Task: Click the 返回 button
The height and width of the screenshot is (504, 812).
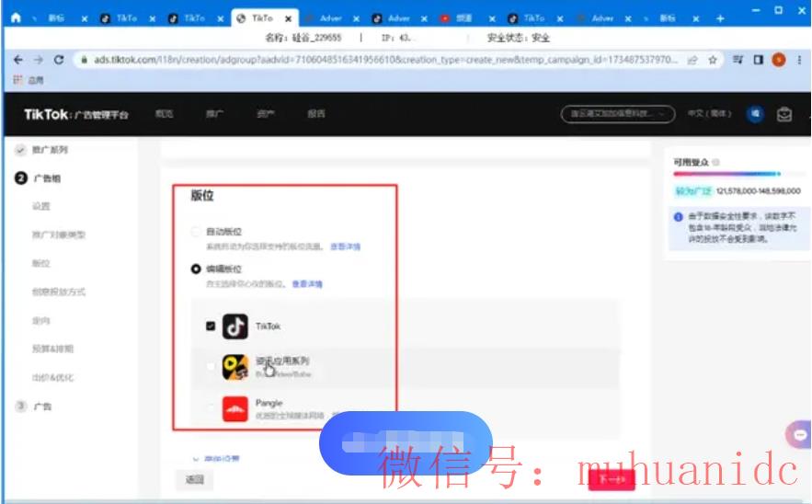Action: coord(195,480)
